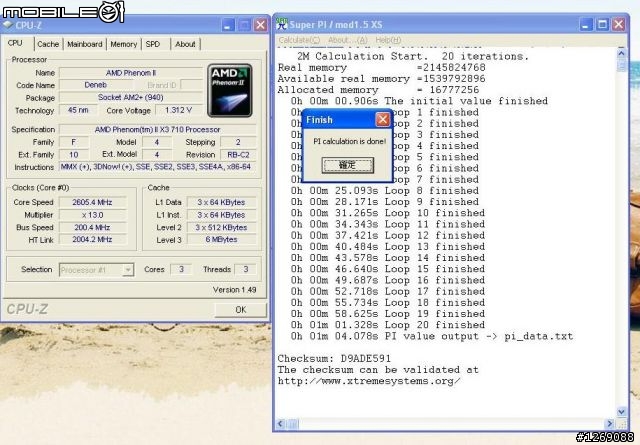
Task: Click the scroll up arrow in Super PI
Action: click(621, 53)
